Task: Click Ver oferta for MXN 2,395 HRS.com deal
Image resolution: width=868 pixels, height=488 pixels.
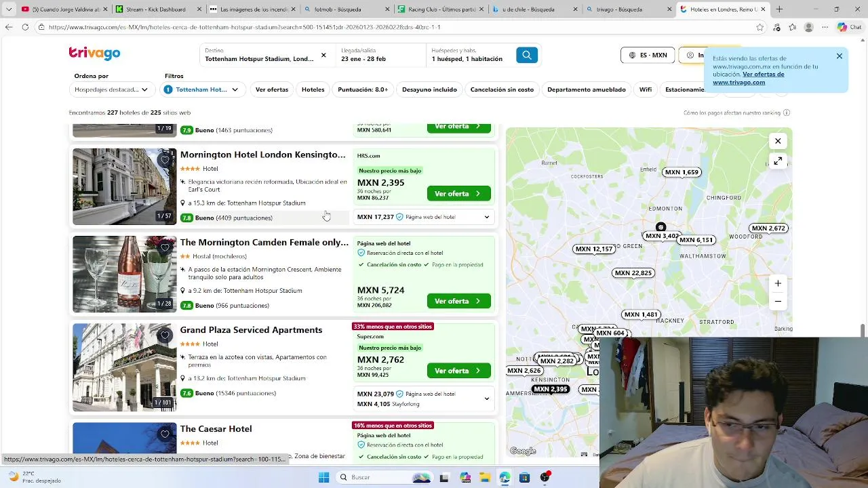Action: pos(458,194)
